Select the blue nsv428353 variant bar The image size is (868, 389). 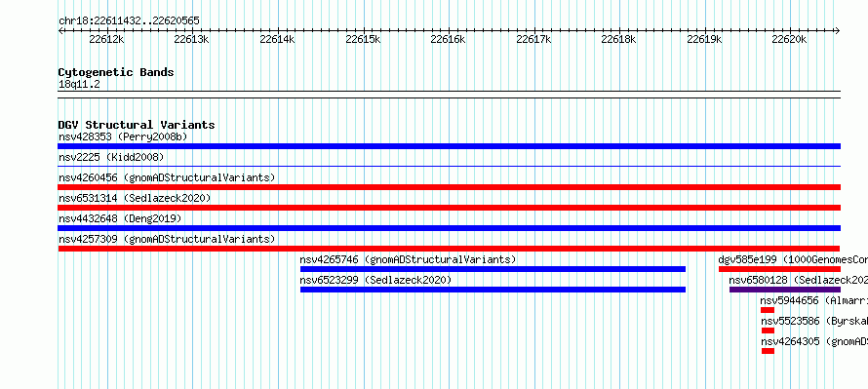pos(449,146)
